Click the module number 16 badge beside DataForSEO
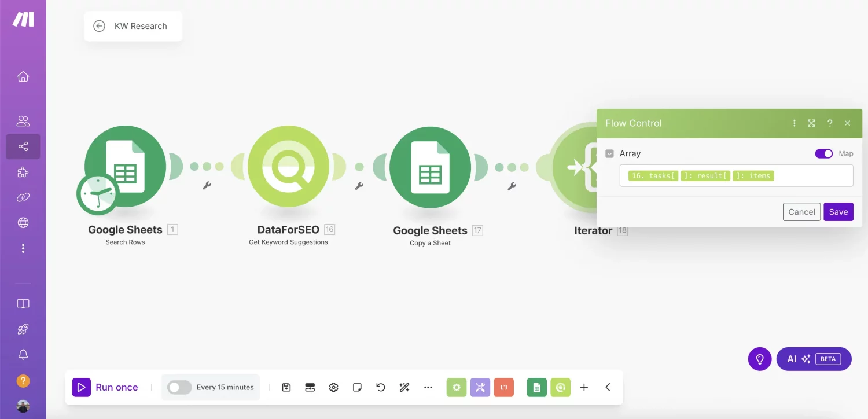Screen dimensions: 868x419 coord(329,229)
